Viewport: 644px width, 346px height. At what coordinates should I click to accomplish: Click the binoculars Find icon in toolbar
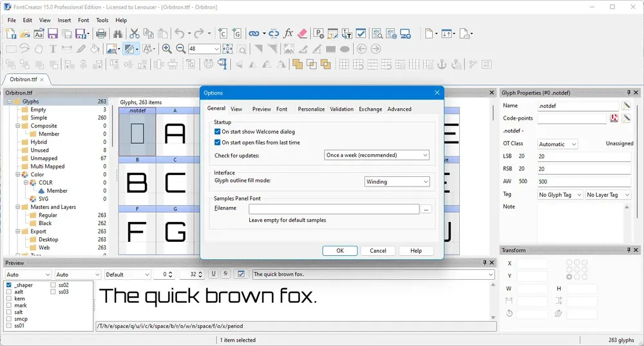118,33
